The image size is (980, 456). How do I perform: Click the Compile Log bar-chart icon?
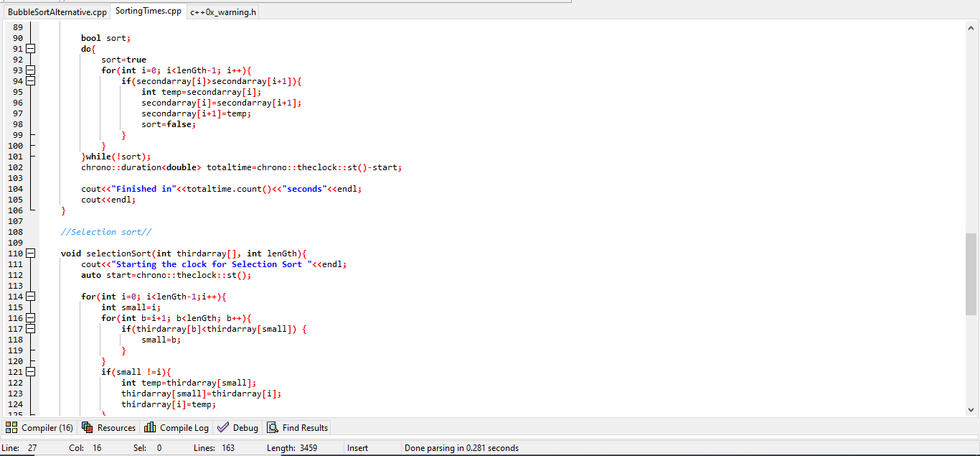tap(148, 427)
